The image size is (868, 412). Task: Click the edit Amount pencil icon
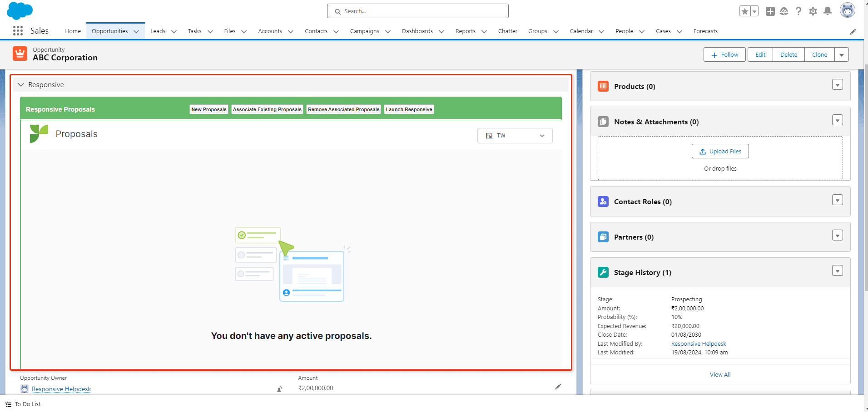(x=558, y=387)
